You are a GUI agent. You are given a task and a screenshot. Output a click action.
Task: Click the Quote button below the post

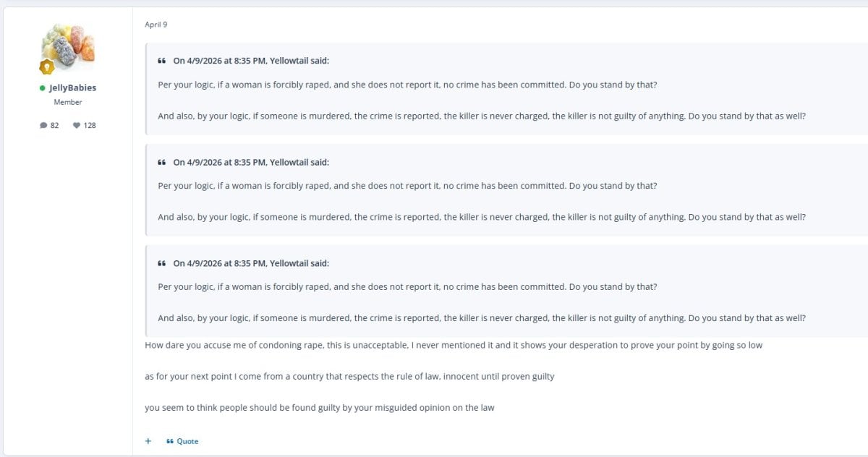coord(182,441)
